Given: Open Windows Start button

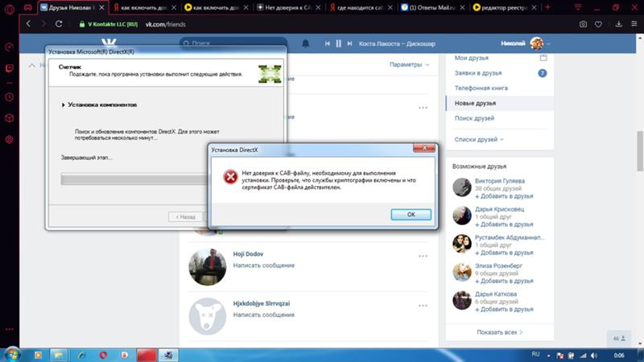Looking at the screenshot, I should 11,354.
